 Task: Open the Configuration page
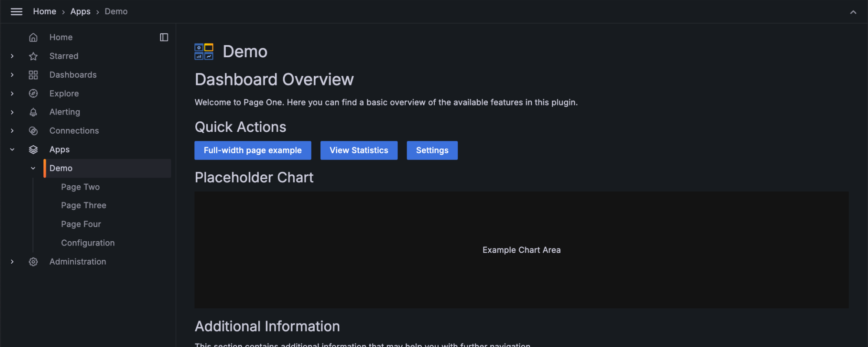click(88, 243)
